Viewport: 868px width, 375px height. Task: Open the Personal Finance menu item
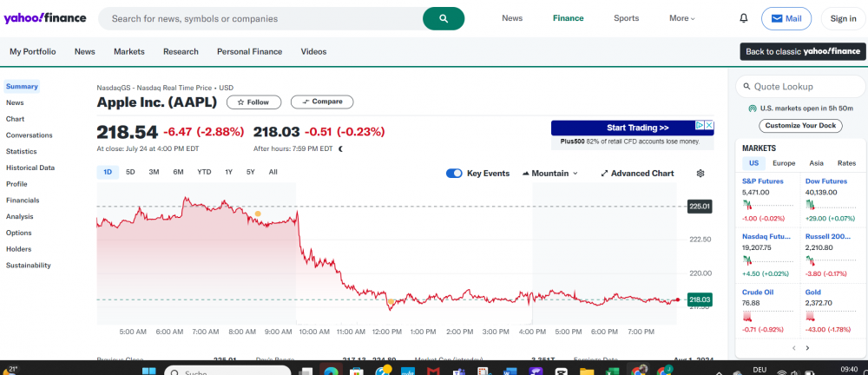pyautogui.click(x=249, y=51)
